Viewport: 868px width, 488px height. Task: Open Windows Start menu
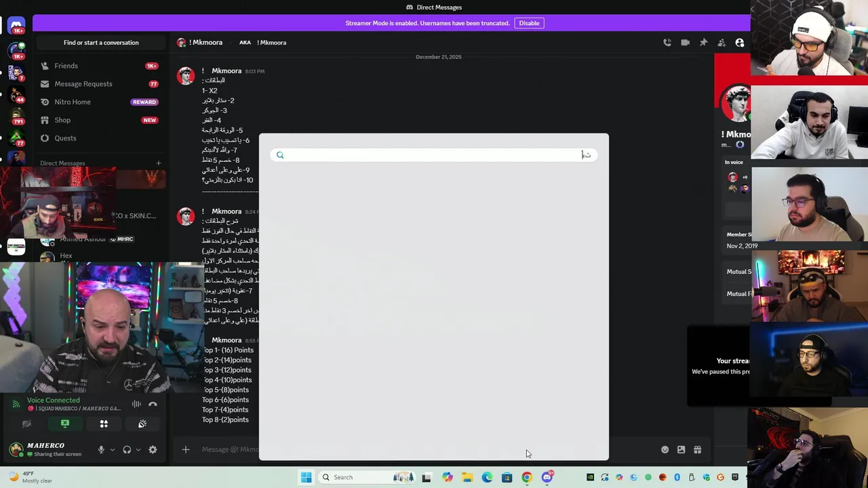tap(307, 477)
